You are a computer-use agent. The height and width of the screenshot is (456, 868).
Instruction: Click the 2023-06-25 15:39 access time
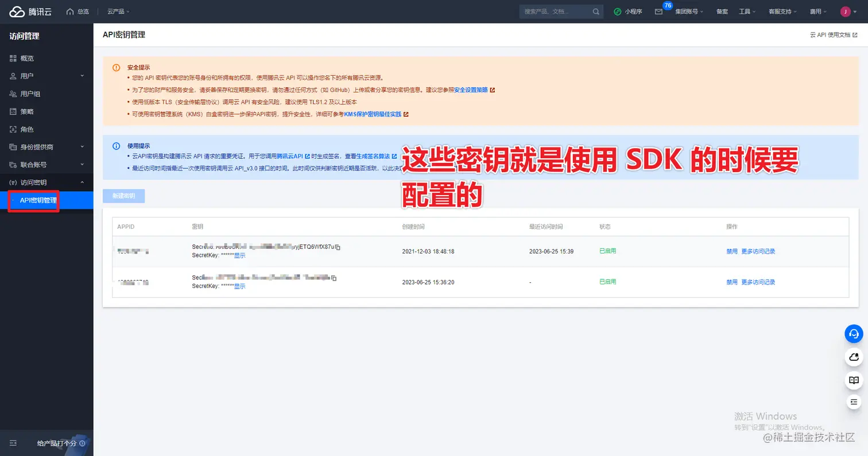click(x=551, y=251)
